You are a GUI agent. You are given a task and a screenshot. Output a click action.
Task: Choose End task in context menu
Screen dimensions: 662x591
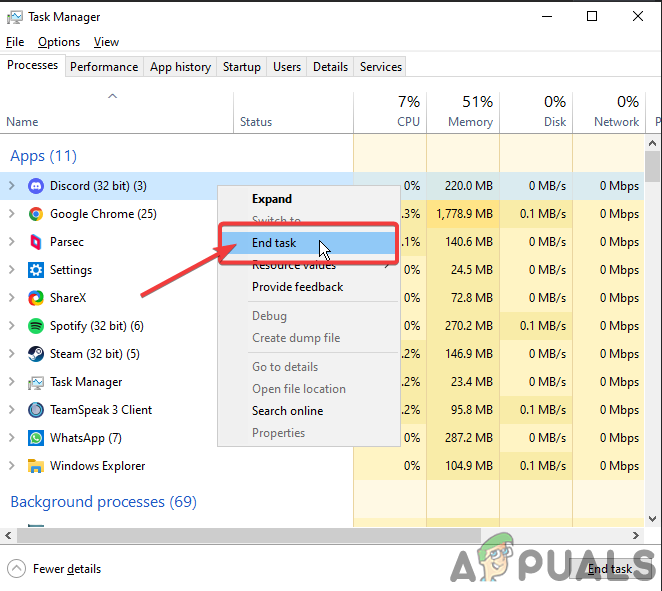[309, 243]
